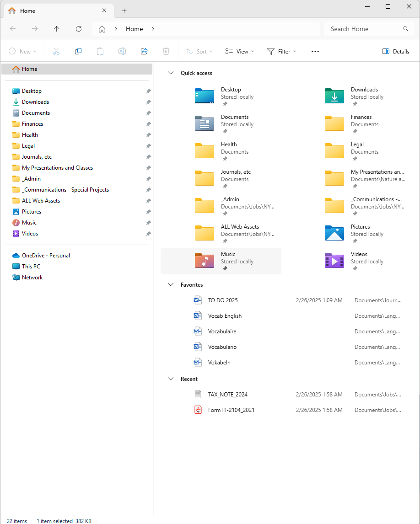Image resolution: width=420 pixels, height=524 pixels.
Task: Click the search magnifier icon
Action: click(406, 29)
